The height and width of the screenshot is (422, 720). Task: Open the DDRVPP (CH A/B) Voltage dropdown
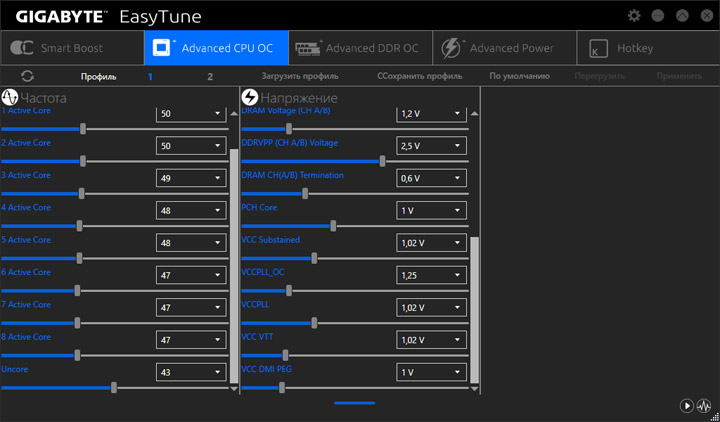click(431, 147)
